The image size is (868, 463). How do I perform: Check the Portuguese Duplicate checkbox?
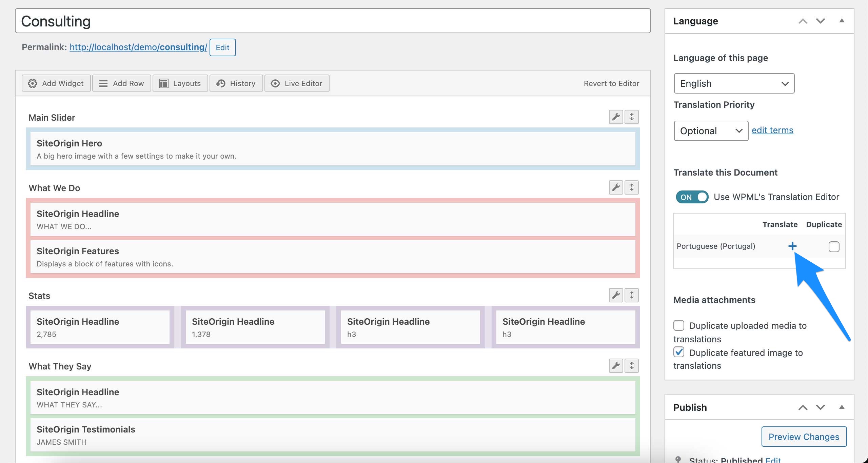tap(834, 247)
